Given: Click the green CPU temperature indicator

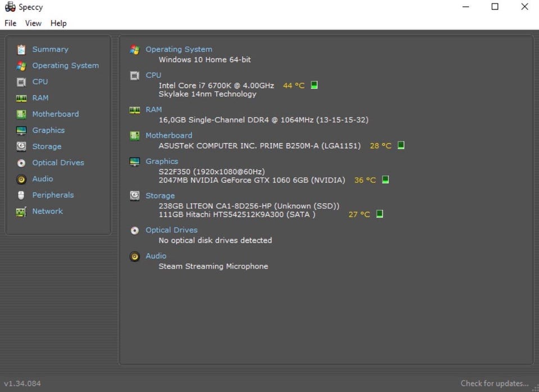Looking at the screenshot, I should coord(314,85).
